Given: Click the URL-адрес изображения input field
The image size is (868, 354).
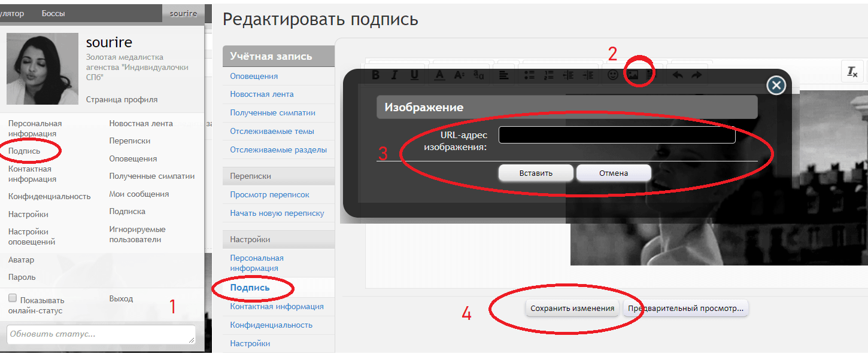Looking at the screenshot, I should [617, 135].
